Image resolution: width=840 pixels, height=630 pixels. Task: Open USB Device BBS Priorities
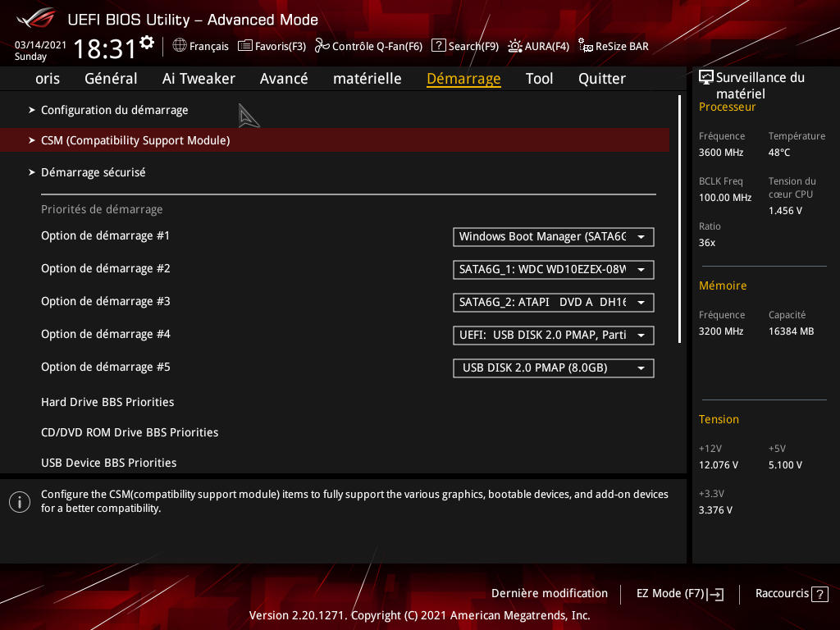click(109, 463)
